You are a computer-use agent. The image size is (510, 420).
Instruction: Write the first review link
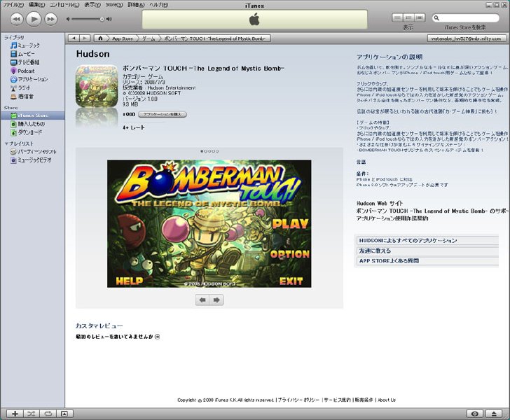pos(118,337)
